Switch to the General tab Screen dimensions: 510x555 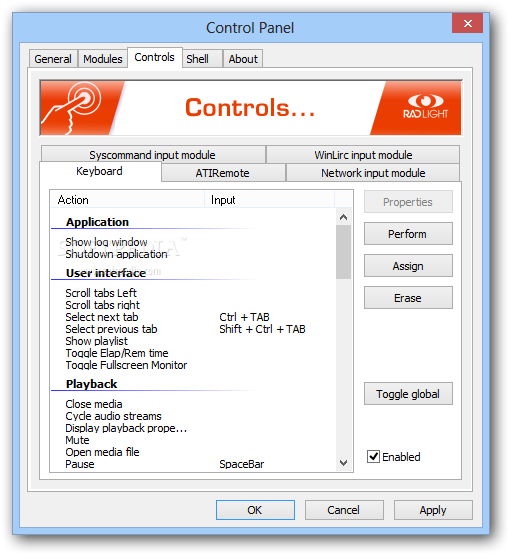[x=53, y=59]
